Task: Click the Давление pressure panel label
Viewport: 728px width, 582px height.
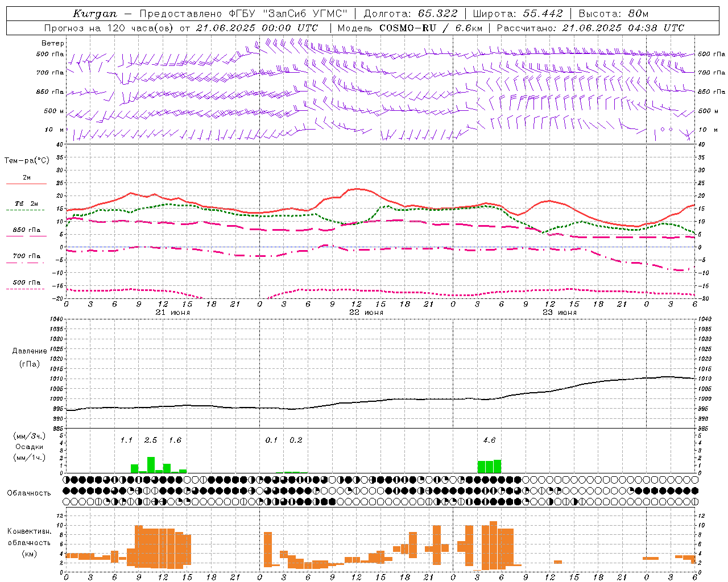Action: point(30,351)
